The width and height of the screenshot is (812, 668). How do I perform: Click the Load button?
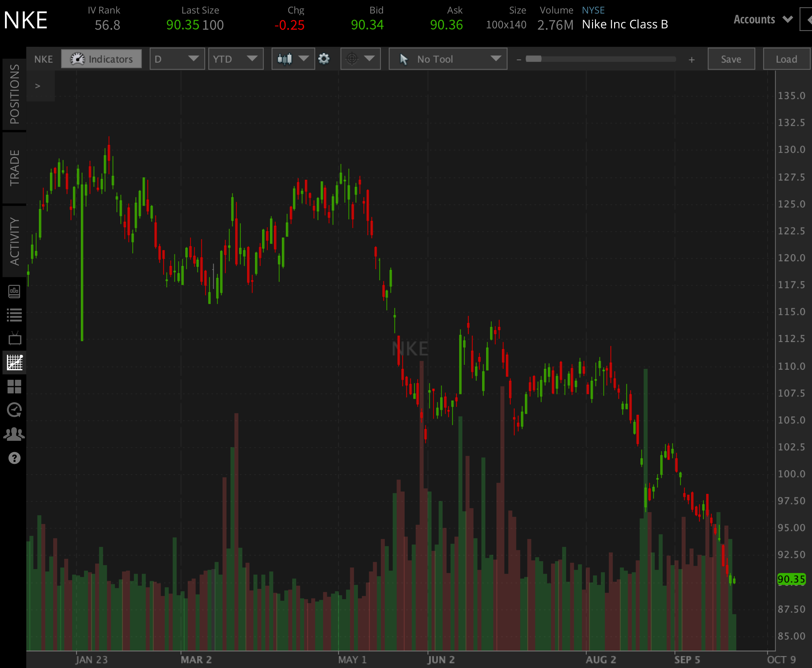click(787, 59)
